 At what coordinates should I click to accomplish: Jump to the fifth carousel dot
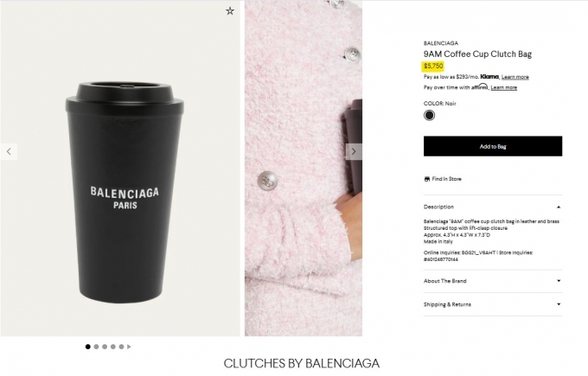pyautogui.click(x=122, y=347)
